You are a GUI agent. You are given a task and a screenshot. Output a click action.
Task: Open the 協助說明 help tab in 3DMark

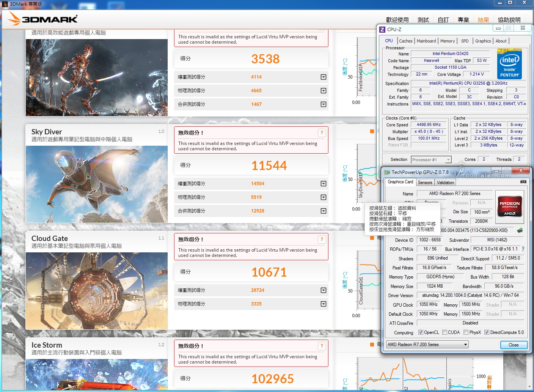pos(509,20)
